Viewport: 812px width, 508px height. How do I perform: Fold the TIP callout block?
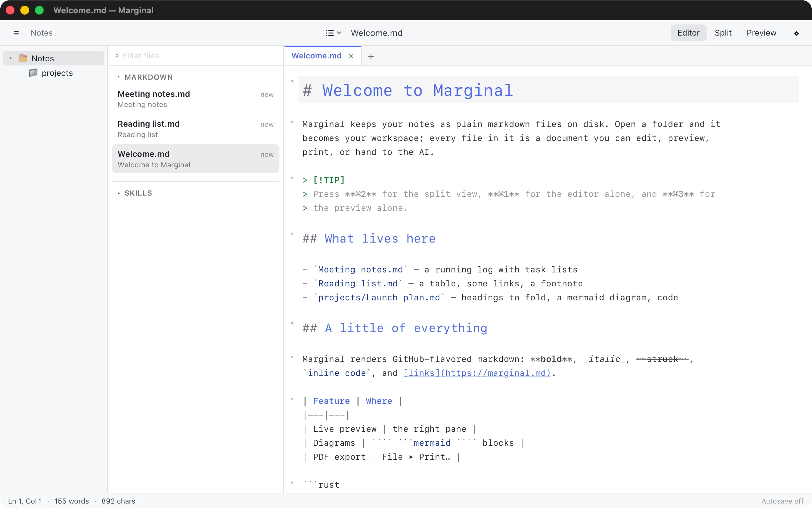tap(292, 178)
